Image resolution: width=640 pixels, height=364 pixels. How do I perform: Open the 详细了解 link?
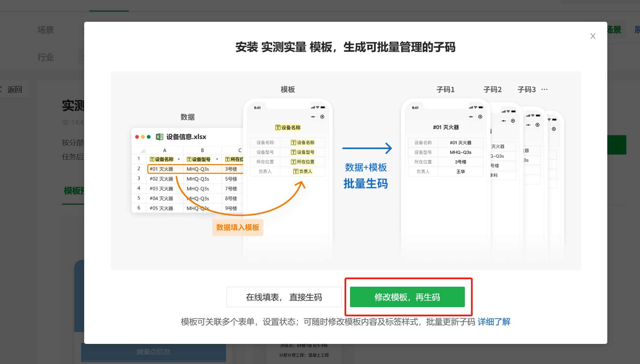[x=494, y=322]
